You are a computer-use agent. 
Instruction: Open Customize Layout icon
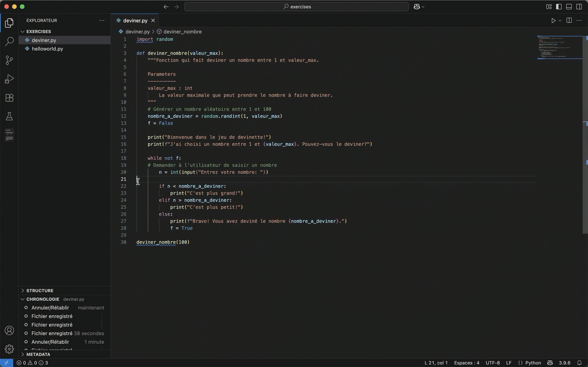point(549,7)
